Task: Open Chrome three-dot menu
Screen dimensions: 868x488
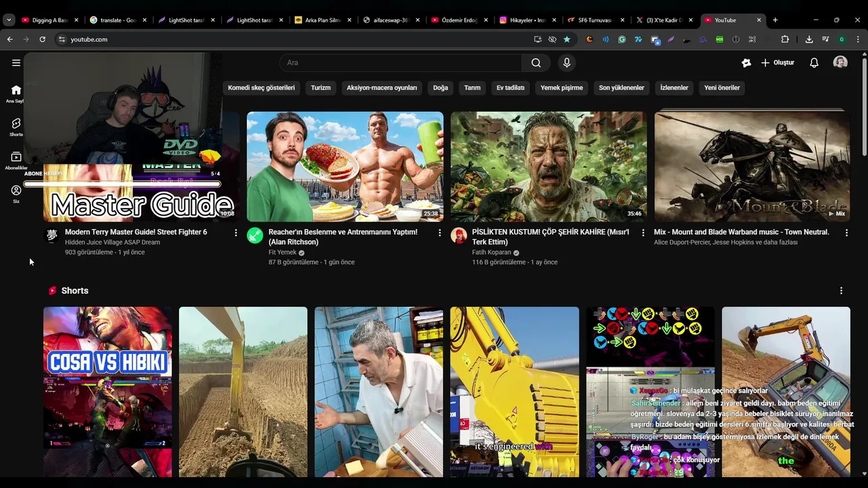Action: tap(858, 39)
